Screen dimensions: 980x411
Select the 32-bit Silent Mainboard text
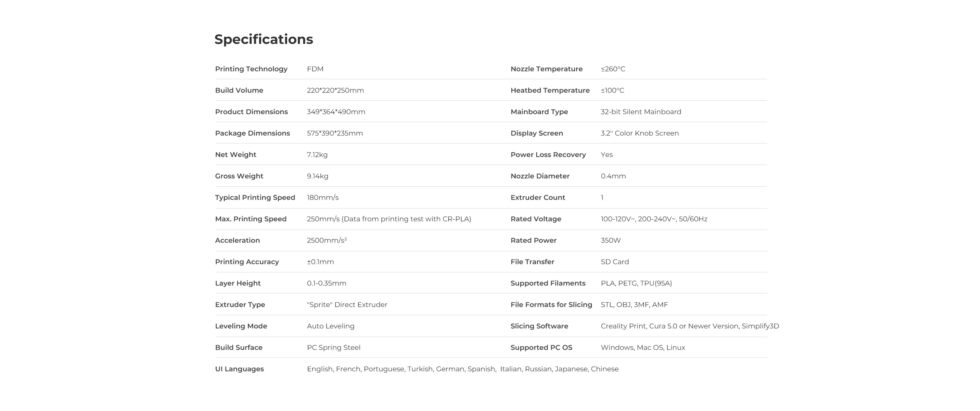(x=641, y=112)
